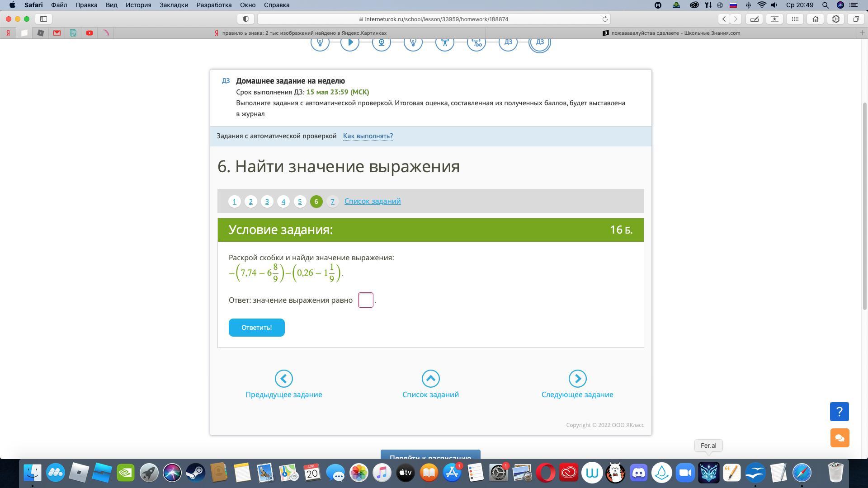
Task: Click the page vertical scrollbar
Action: click(x=865, y=206)
